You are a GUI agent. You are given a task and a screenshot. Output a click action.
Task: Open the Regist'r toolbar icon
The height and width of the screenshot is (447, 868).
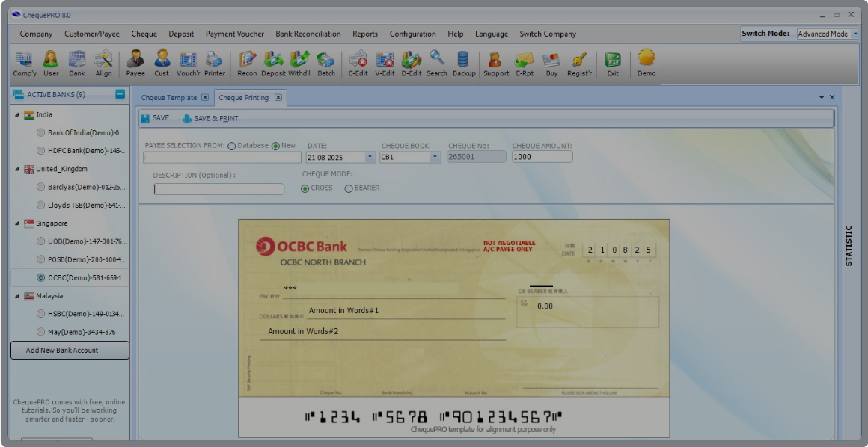tap(580, 63)
